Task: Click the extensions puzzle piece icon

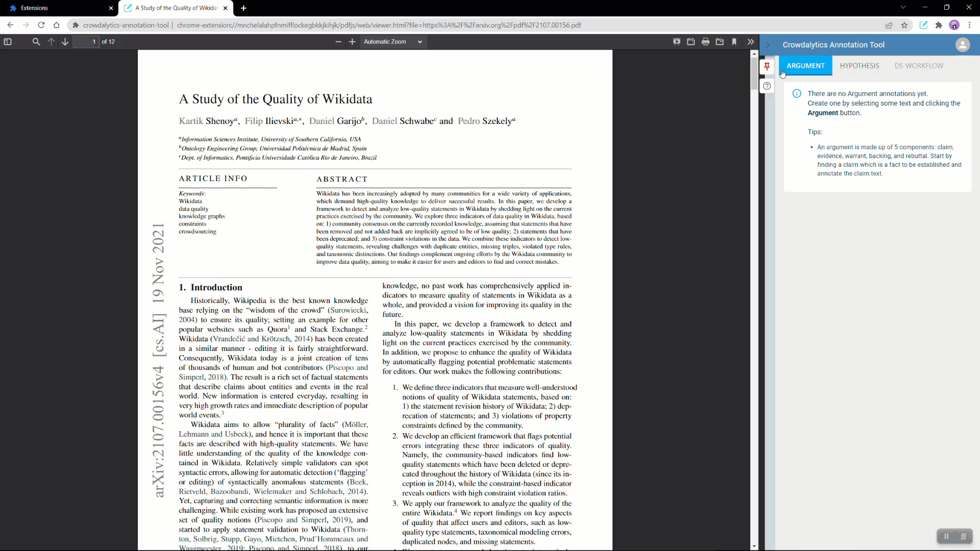Action: pyautogui.click(x=939, y=25)
